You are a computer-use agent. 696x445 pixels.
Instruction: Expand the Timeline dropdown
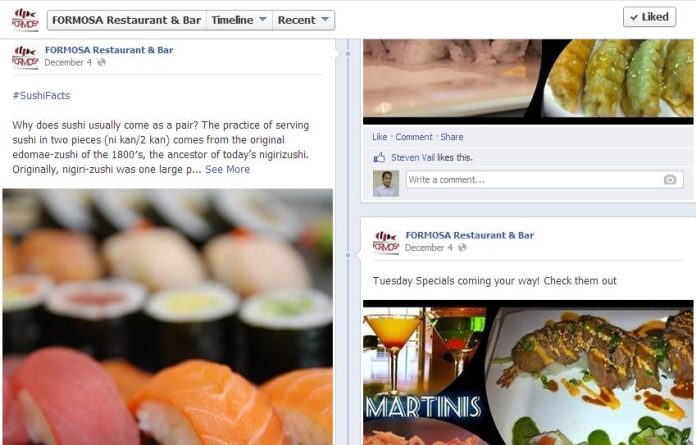coord(239,20)
